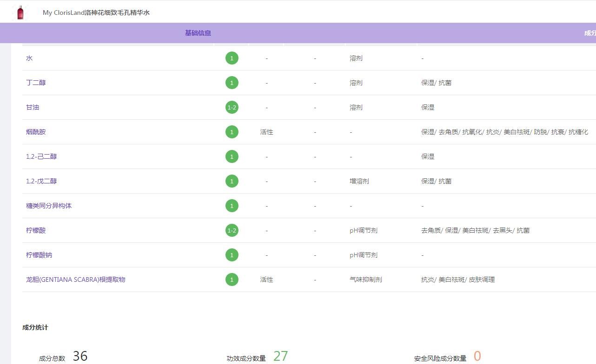Open the 丁二醇 ingredient link
This screenshot has height=364, width=596.
tap(36, 83)
